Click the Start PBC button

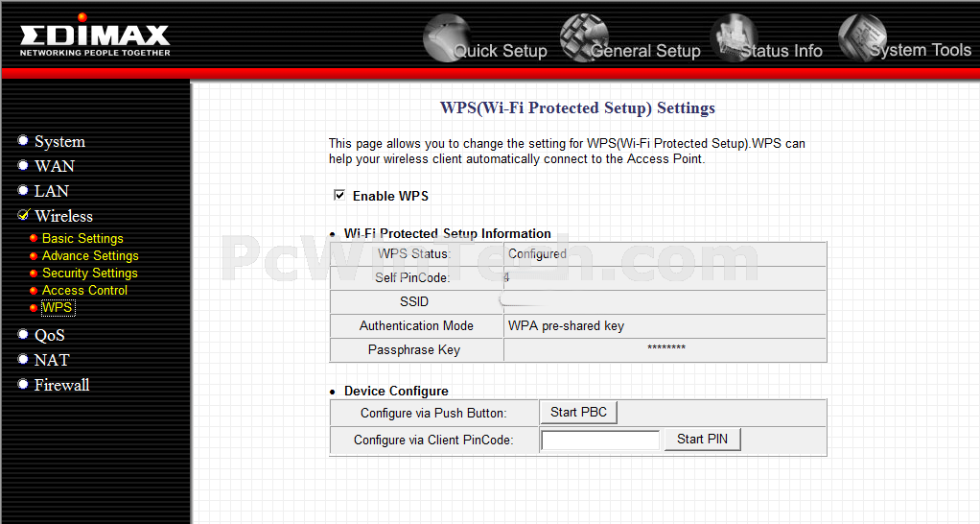(578, 412)
